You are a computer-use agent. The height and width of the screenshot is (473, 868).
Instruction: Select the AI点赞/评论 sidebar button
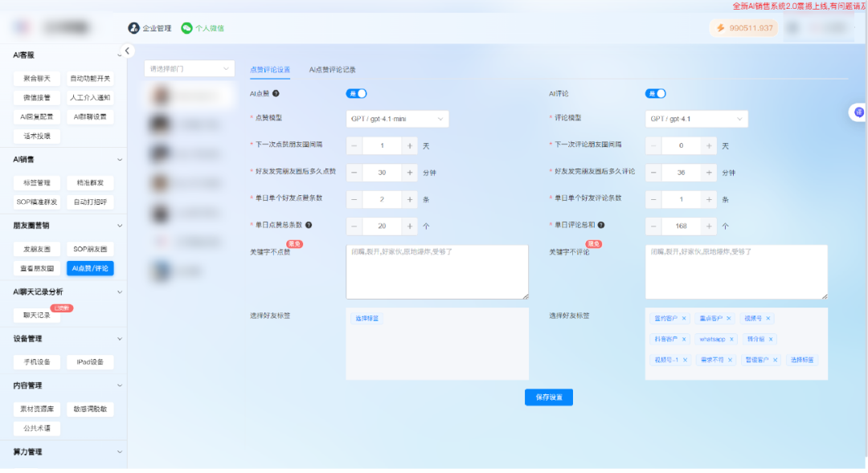(90, 268)
